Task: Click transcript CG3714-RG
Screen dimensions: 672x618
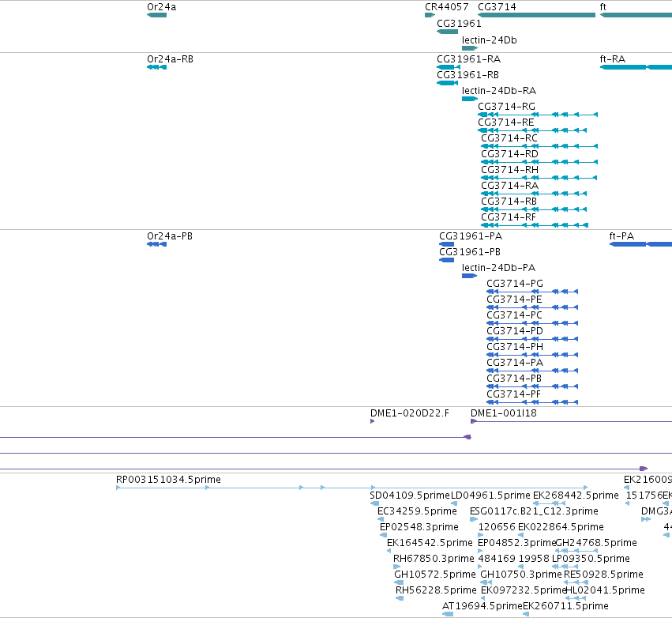Action: tap(538, 115)
